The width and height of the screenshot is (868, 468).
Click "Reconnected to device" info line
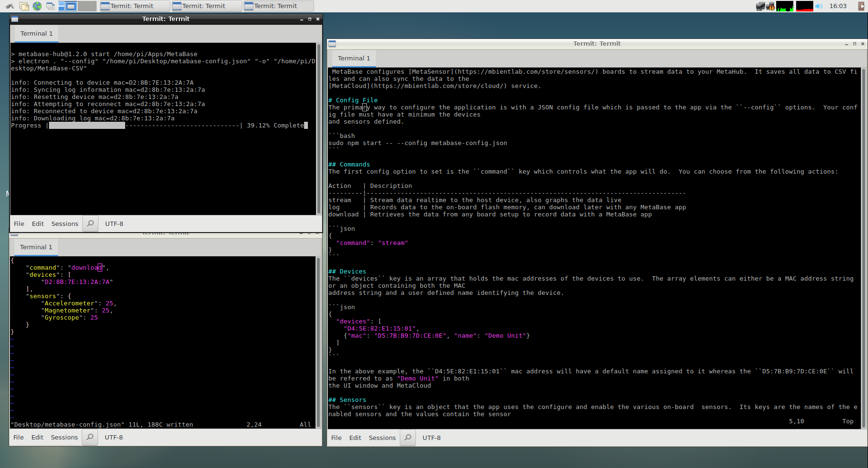[x=104, y=111]
